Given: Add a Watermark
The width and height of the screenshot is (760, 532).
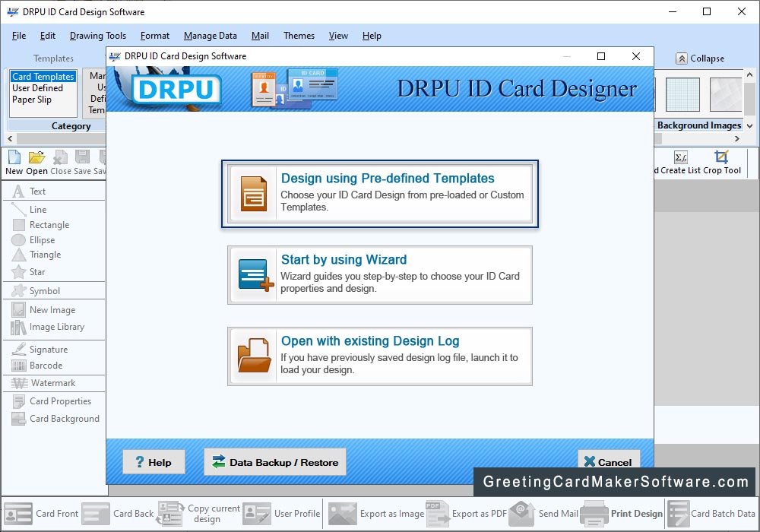Looking at the screenshot, I should [43, 383].
